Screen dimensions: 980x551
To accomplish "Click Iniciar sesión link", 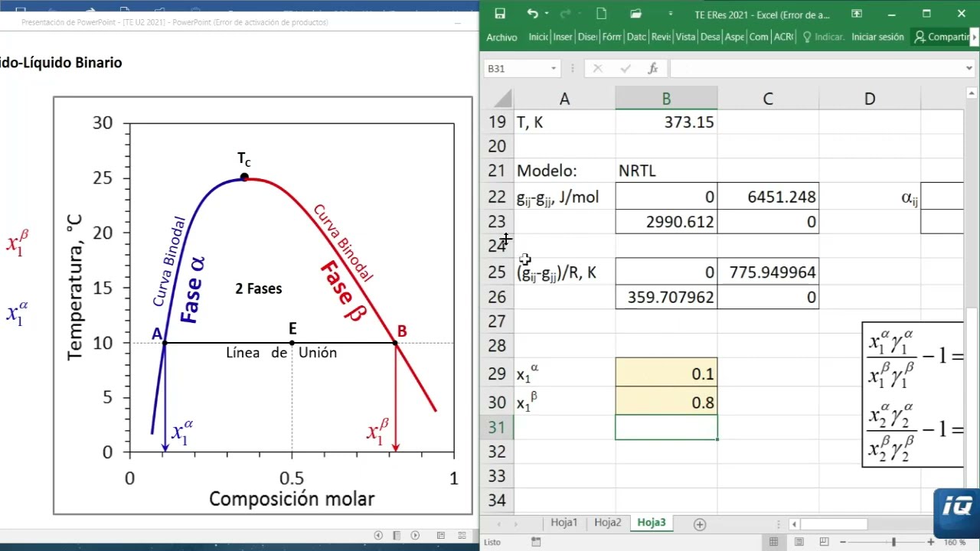I will [x=877, y=37].
